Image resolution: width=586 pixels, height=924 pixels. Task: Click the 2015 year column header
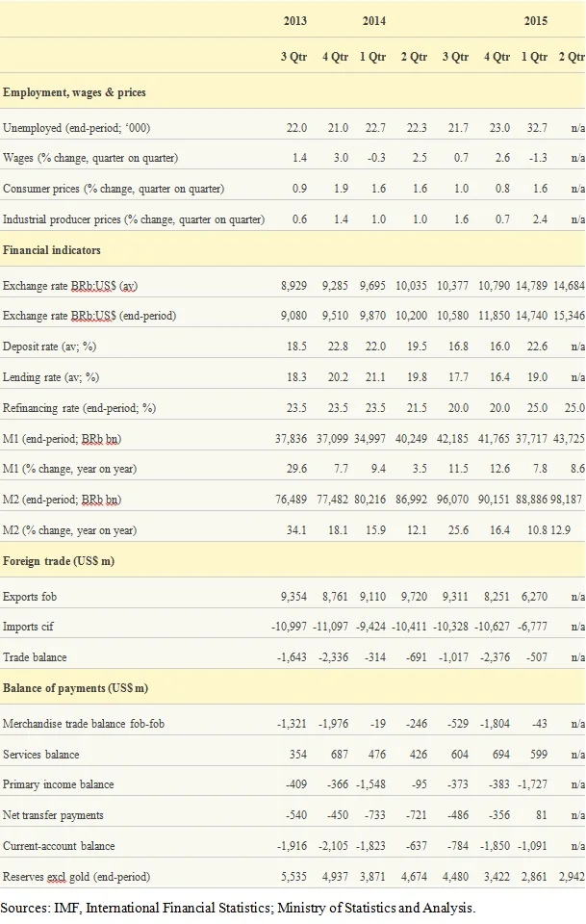click(x=535, y=20)
